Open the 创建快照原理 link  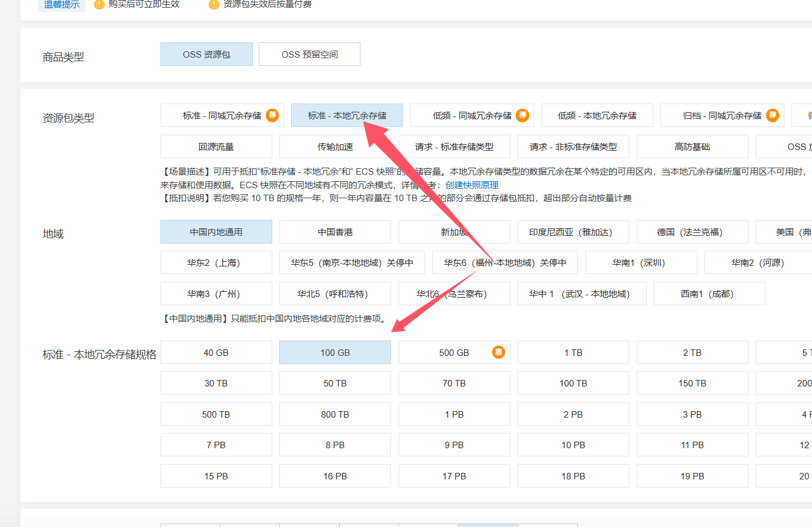pos(472,185)
